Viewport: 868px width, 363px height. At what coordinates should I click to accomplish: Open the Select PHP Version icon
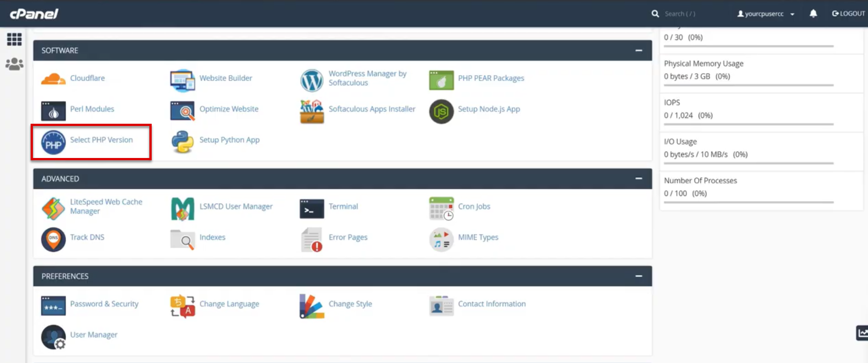pos(53,142)
